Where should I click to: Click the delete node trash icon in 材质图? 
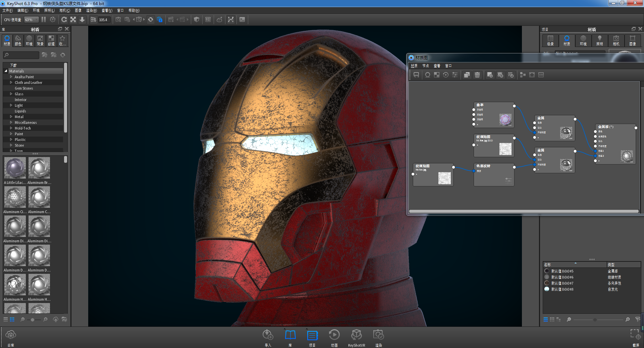[x=478, y=75]
